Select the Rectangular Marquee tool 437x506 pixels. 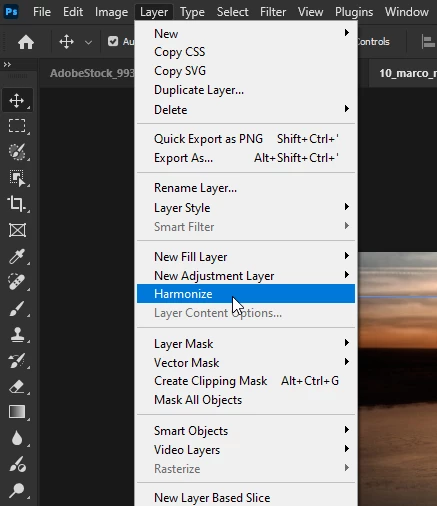pyautogui.click(x=17, y=126)
